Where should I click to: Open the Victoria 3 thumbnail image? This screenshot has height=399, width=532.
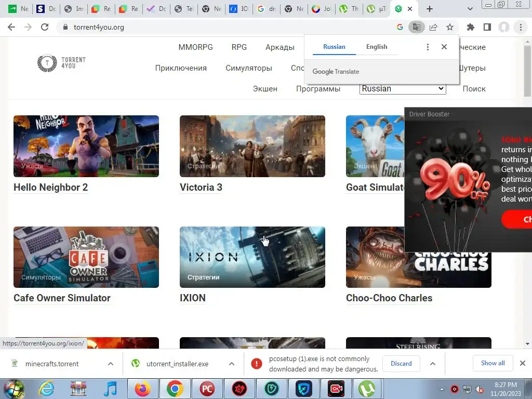252,146
